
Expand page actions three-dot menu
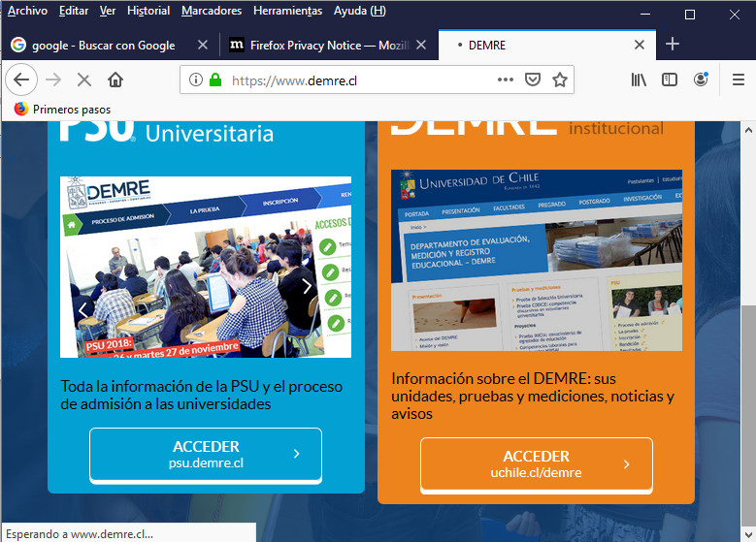(x=506, y=80)
